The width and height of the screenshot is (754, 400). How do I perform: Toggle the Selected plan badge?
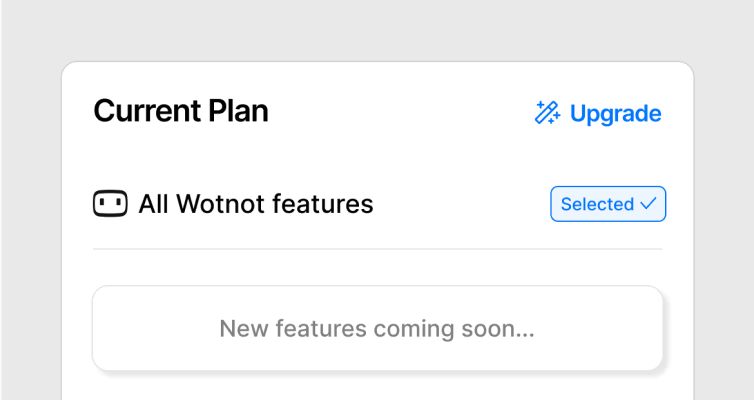608,204
